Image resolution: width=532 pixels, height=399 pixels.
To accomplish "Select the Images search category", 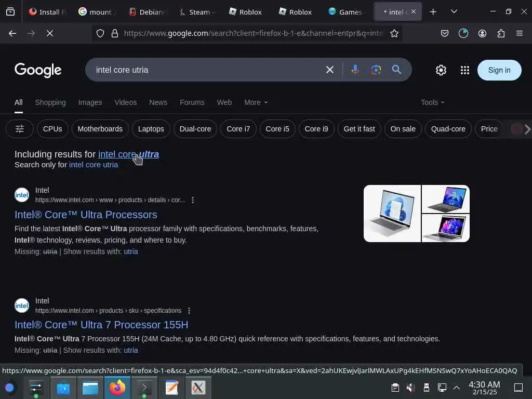I will (x=90, y=102).
